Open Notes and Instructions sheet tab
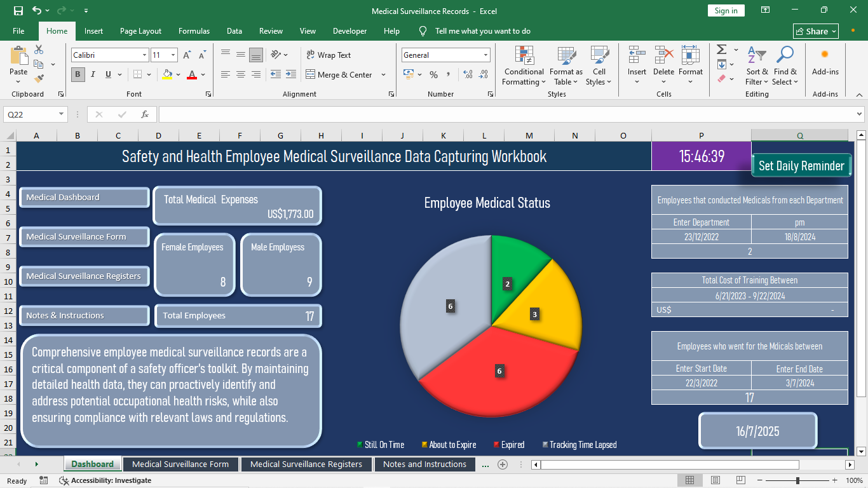The image size is (868, 488). click(x=424, y=464)
